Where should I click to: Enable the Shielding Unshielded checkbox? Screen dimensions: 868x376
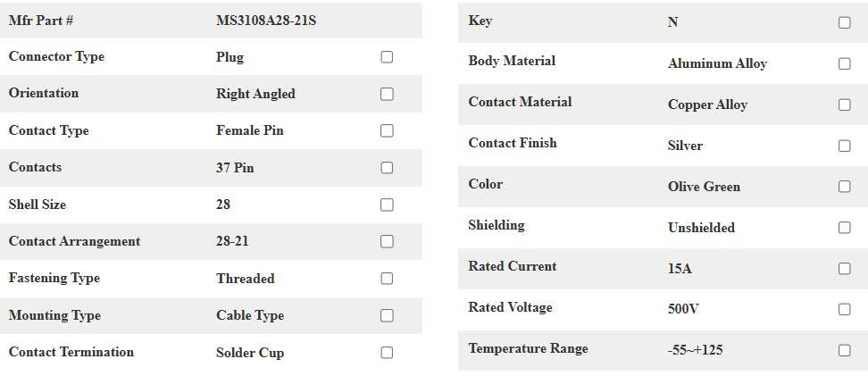[845, 228]
